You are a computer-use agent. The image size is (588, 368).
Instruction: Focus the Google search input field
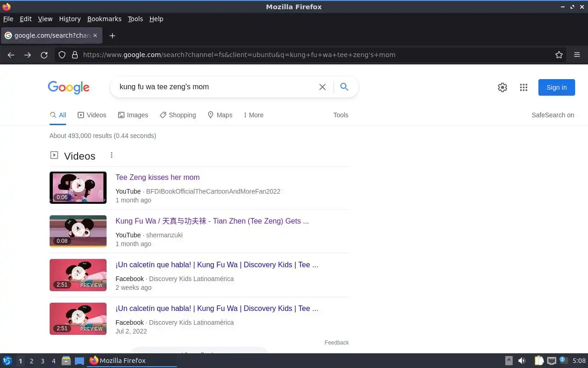pos(216,87)
